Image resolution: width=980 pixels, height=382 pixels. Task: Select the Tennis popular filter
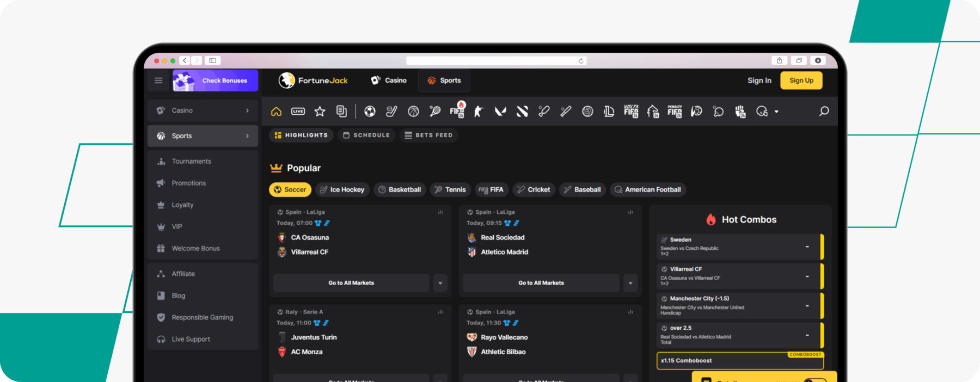coord(450,189)
